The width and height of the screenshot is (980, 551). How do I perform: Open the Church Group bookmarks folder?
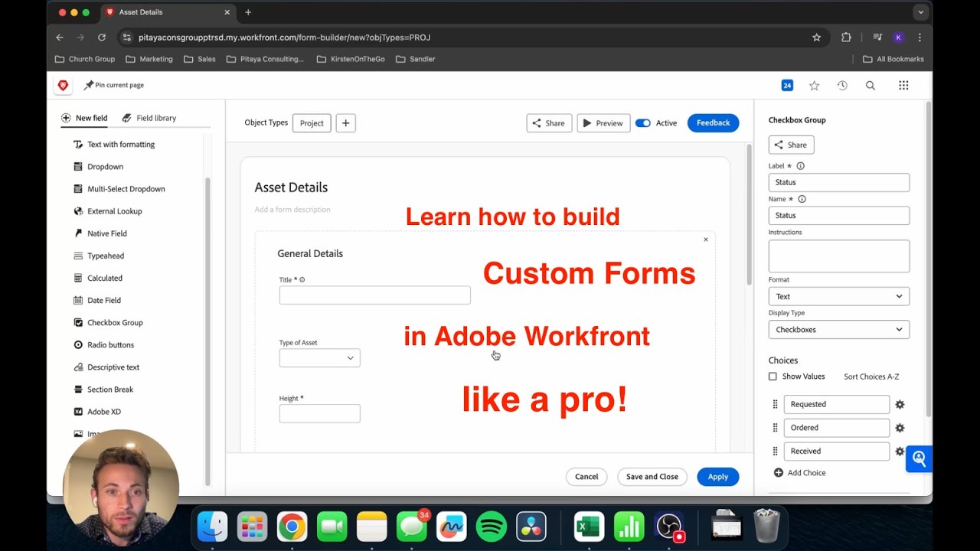(x=85, y=59)
